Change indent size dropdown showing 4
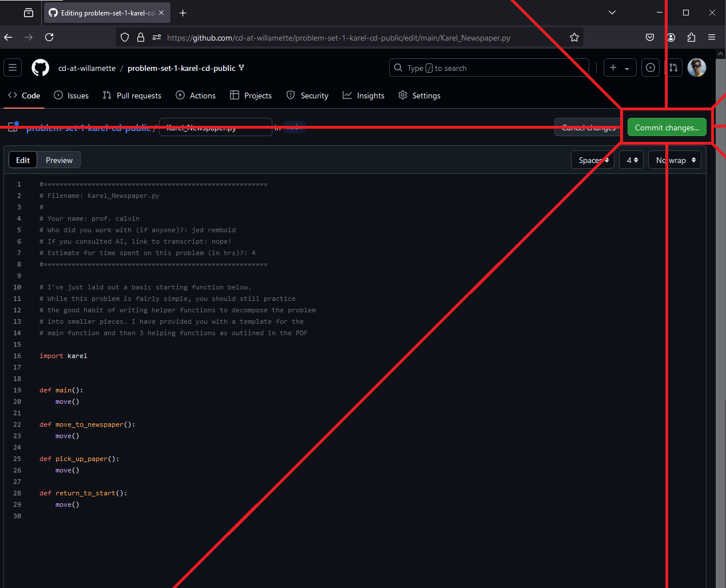The height and width of the screenshot is (588, 726). (632, 160)
